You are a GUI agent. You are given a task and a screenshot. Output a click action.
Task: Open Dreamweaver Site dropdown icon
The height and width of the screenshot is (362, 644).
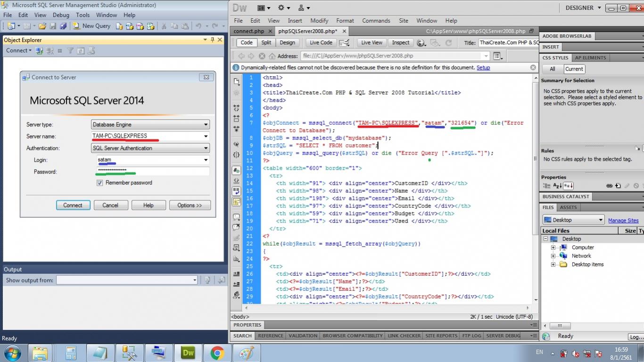[304, 8]
